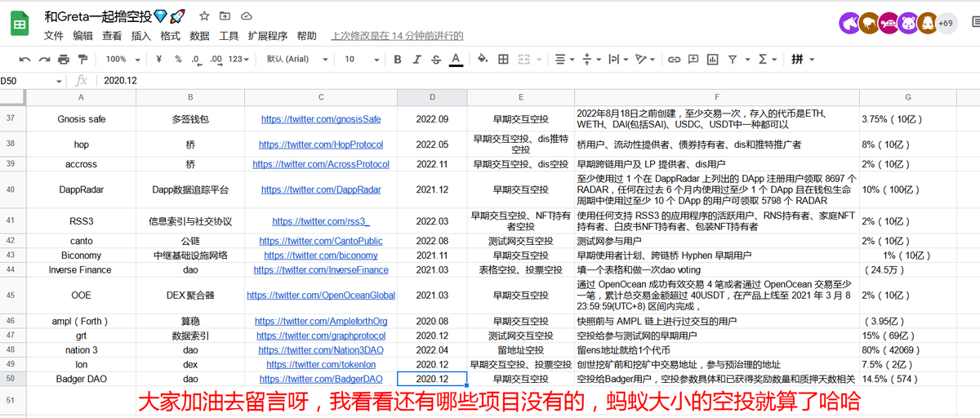Open the 文件 menu
The height and width of the screenshot is (418, 980).
click(54, 36)
